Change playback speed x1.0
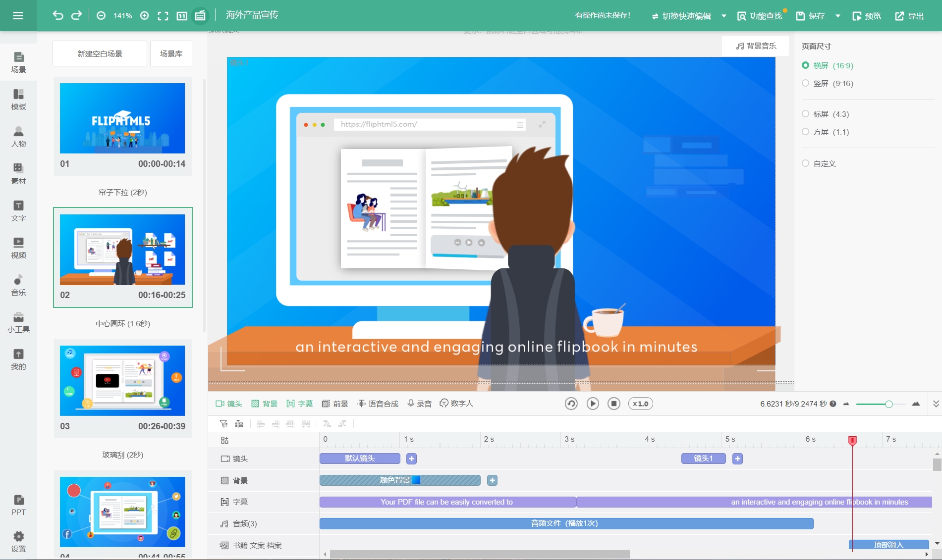This screenshot has height=560, width=942. (640, 404)
